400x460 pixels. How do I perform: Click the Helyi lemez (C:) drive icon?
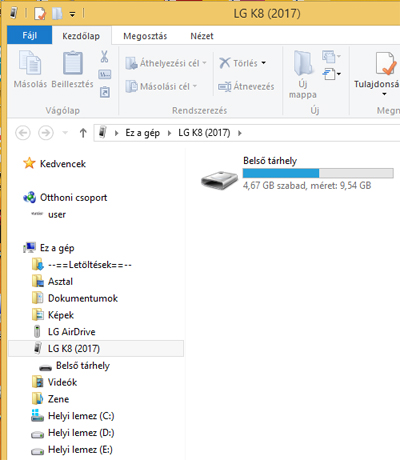click(37, 415)
